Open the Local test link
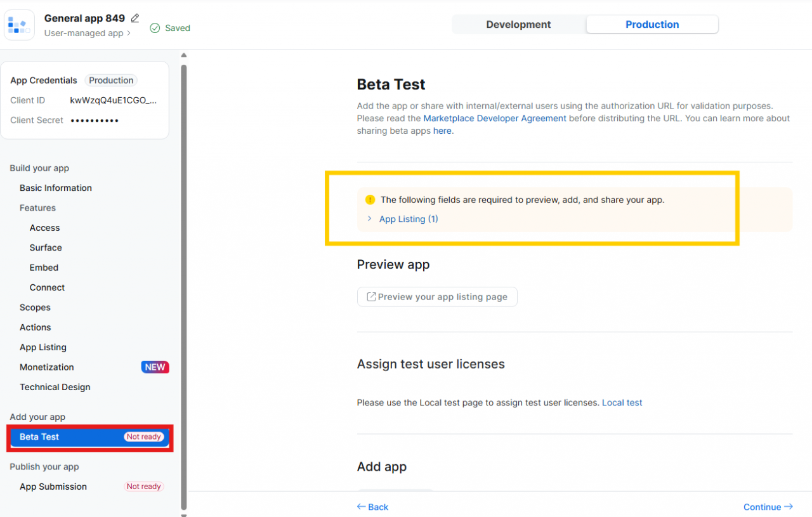 point(622,403)
